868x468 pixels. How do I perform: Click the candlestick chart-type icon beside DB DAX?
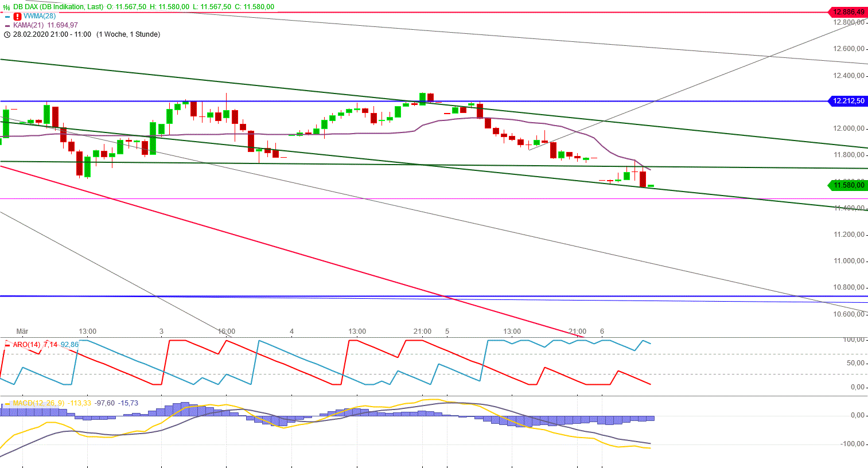click(x=7, y=7)
